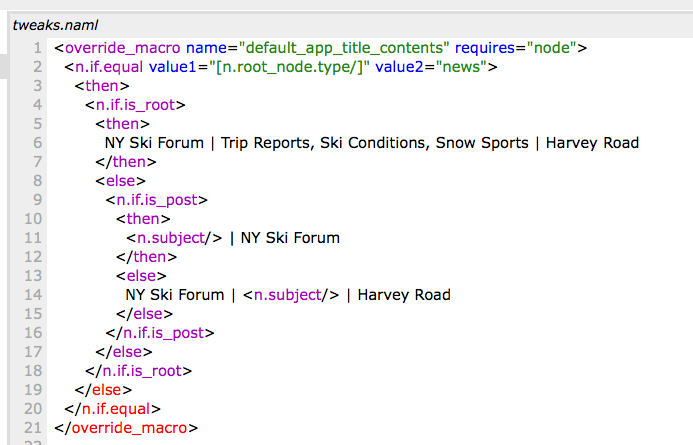Screen dimensions: 693x445
Task: Click "Harvey Road" text on line 14
Action: [404, 295]
